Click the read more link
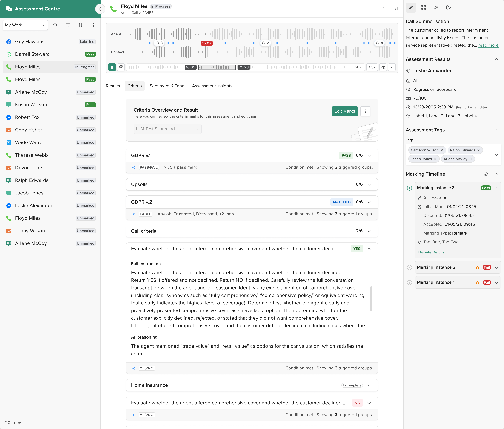This screenshot has height=429, width=504. coord(488,46)
